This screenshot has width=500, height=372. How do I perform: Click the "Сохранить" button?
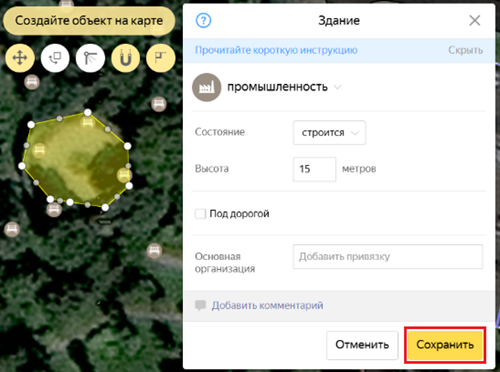tap(445, 345)
